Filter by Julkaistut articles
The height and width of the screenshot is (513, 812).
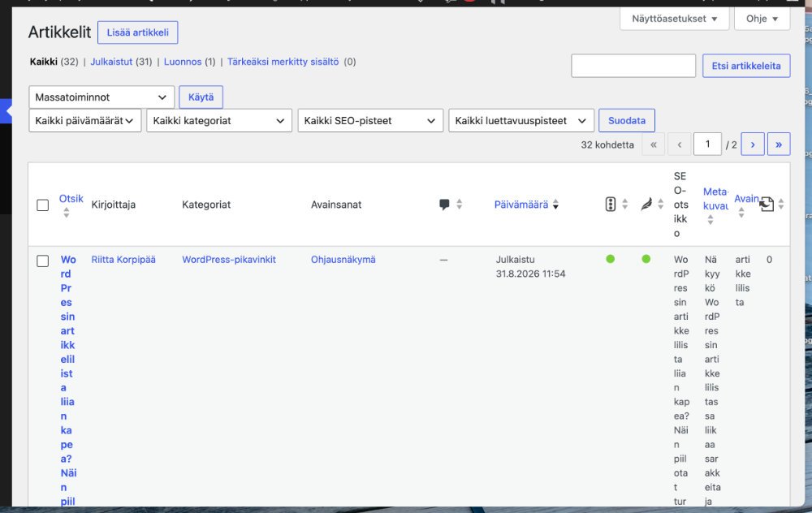click(111, 62)
